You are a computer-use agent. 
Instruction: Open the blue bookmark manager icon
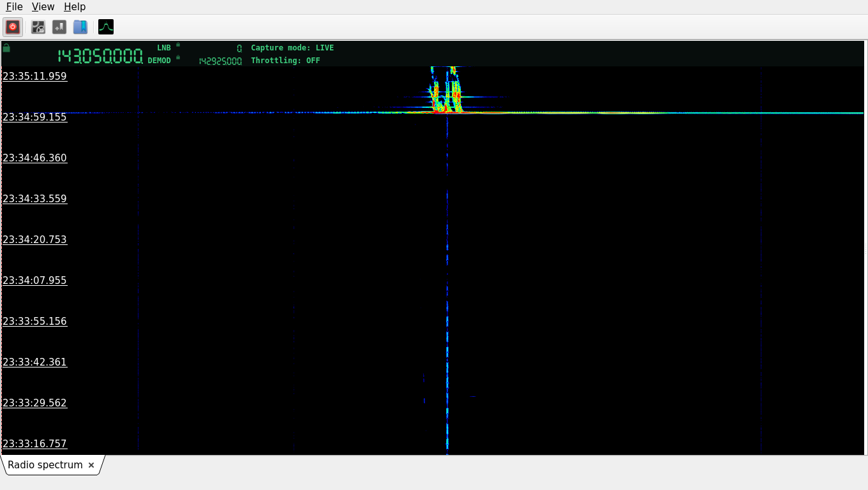(x=80, y=27)
